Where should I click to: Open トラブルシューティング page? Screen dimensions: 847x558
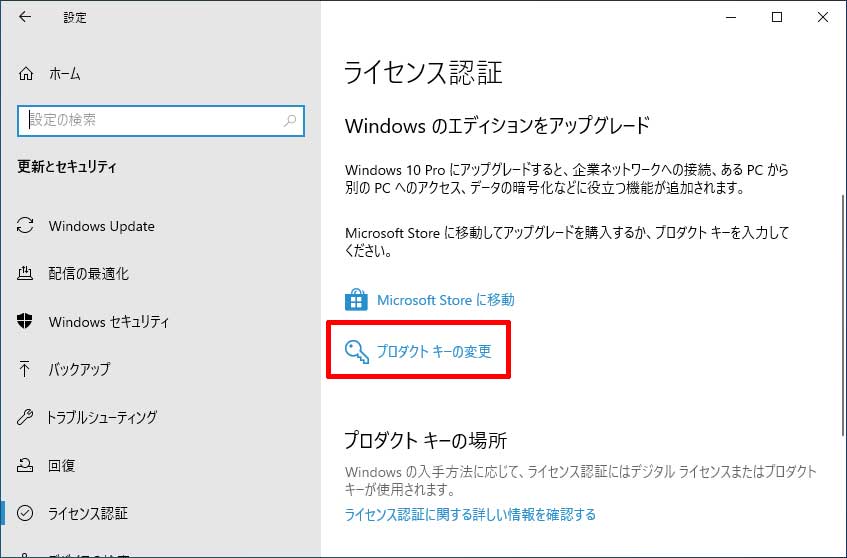click(x=102, y=417)
